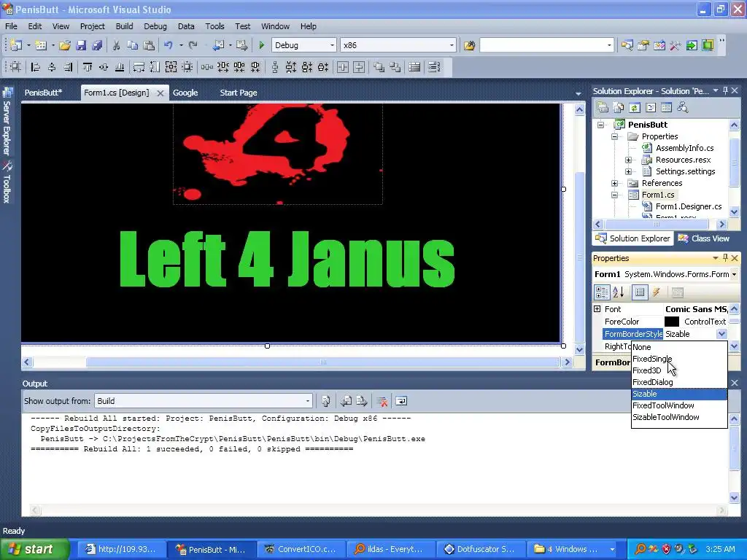Image resolution: width=747 pixels, height=560 pixels.
Task: Open the Debug menu in the menu bar
Action: [x=155, y=26]
